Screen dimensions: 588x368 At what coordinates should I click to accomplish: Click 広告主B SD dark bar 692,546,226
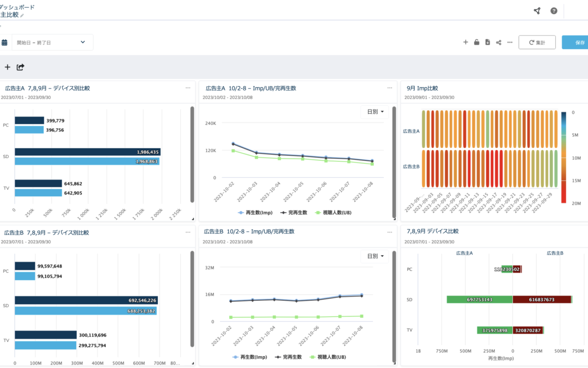[86, 300]
